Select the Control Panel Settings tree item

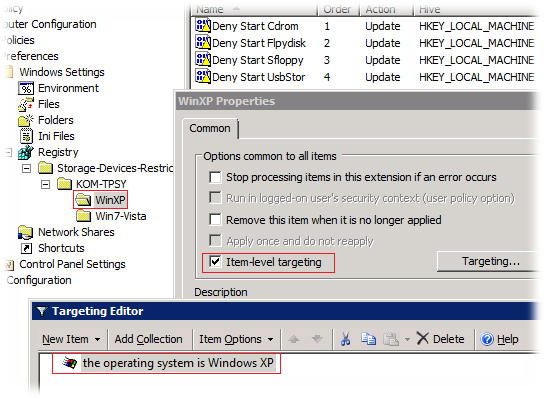pos(73,264)
